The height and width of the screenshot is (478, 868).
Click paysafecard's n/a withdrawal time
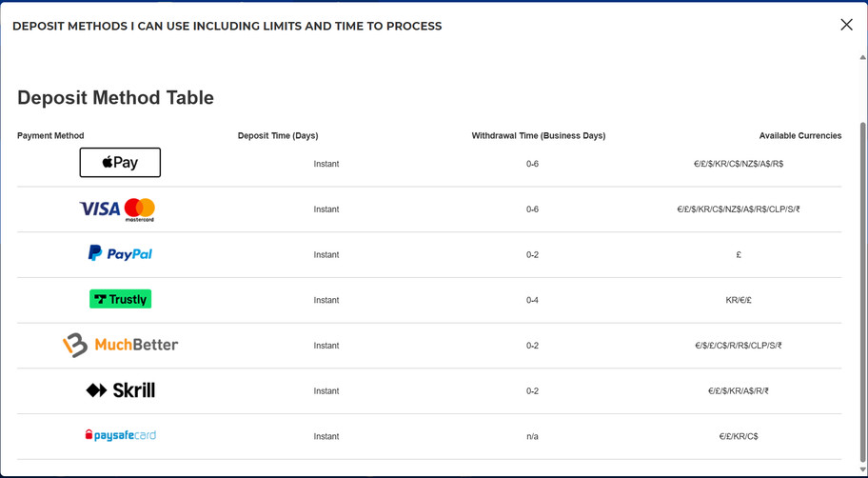(532, 436)
